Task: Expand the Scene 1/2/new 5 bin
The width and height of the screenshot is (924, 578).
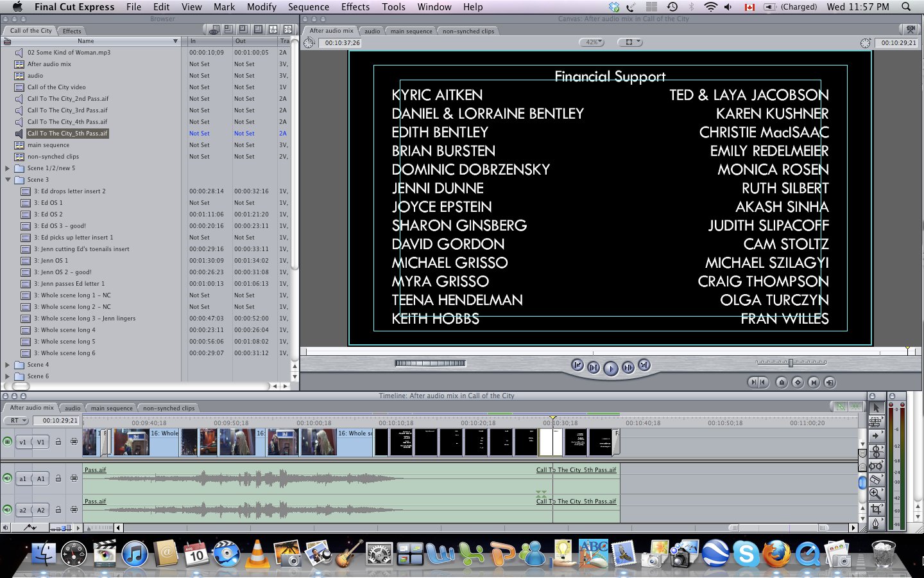Action: (8, 168)
